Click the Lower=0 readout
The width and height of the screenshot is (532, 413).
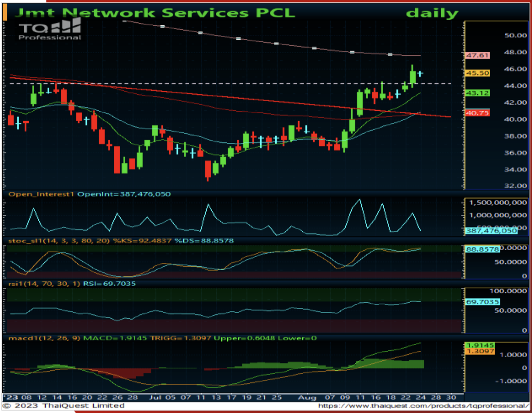[297, 338]
